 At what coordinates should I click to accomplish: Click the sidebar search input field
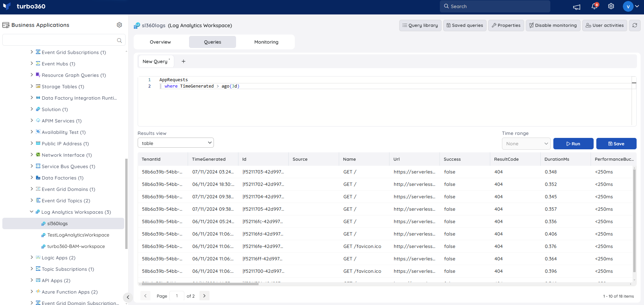point(64,40)
